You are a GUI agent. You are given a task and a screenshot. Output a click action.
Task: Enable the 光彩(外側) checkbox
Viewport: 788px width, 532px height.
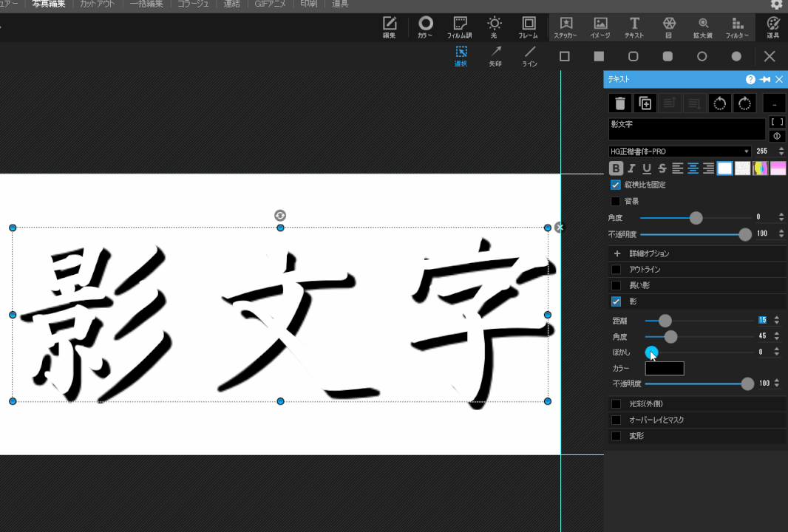(x=616, y=404)
